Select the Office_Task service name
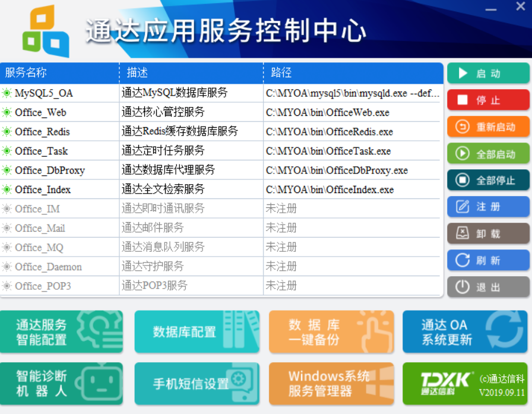532x414 pixels. 42,151
